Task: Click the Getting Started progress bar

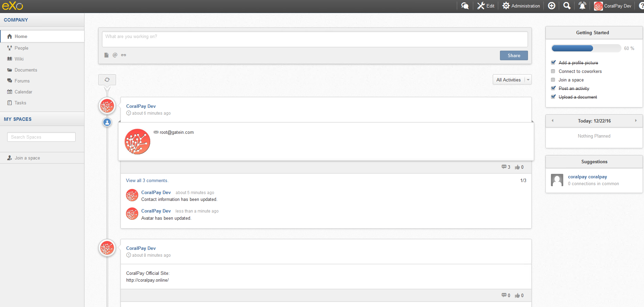Action: pos(586,48)
